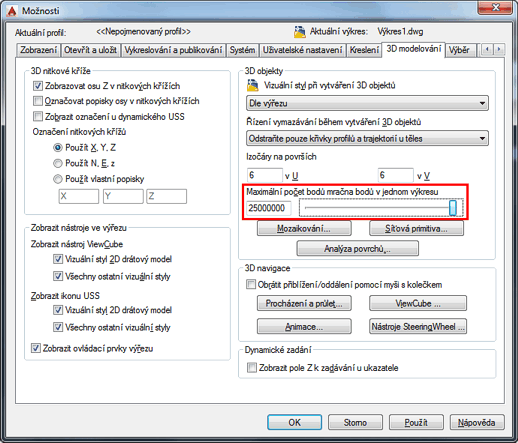Toggle Zobrazit ovládací prvky výřezu checkbox
Screen dimensions: 518x443
[x=36, y=348]
